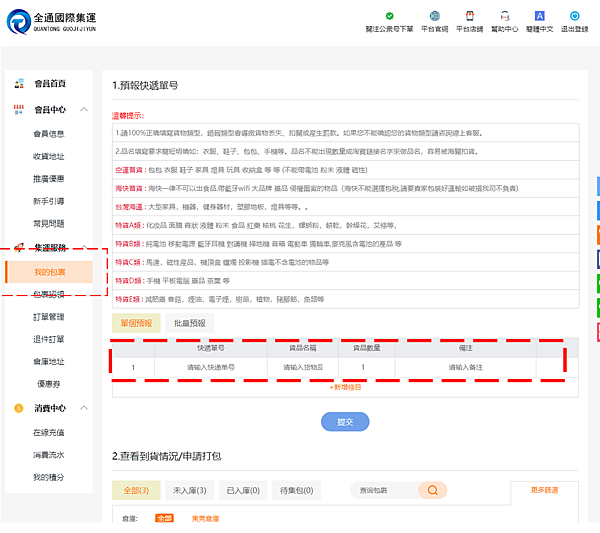Collapse the 集運服務 sidebar section
Screen dimensions: 600x533
84,248
